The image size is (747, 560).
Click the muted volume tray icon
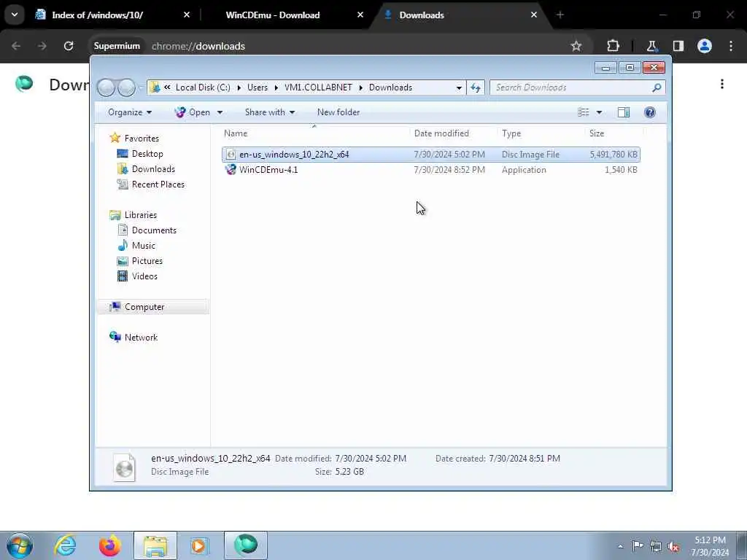click(673, 546)
